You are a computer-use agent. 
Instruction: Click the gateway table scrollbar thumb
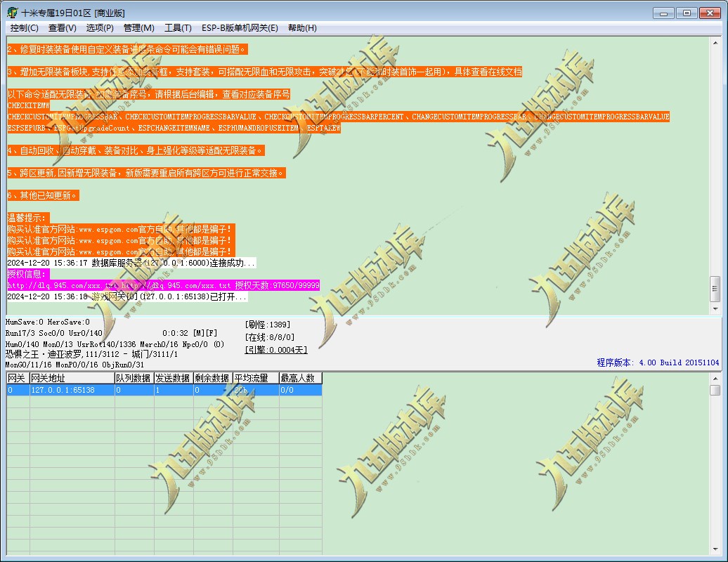pos(715,391)
